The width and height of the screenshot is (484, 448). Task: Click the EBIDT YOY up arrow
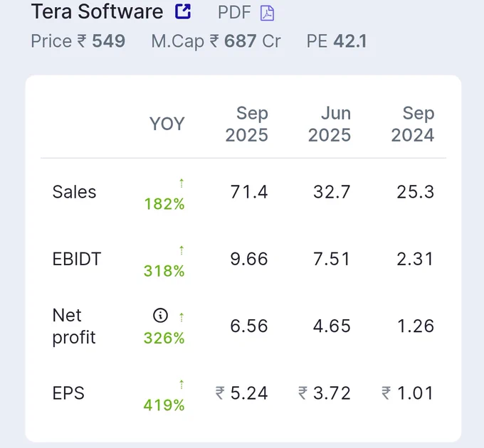tap(181, 250)
